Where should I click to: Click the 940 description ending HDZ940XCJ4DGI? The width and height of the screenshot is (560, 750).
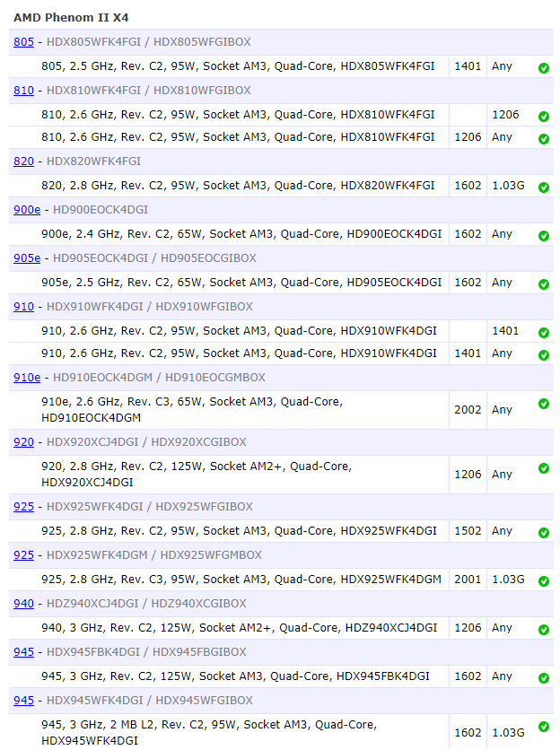(x=240, y=628)
